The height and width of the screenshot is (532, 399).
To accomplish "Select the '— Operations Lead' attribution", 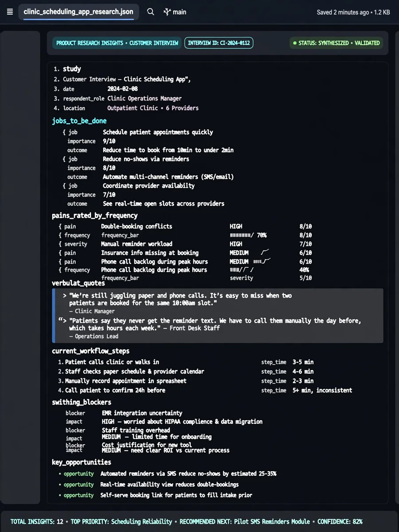I will click(x=93, y=336).
